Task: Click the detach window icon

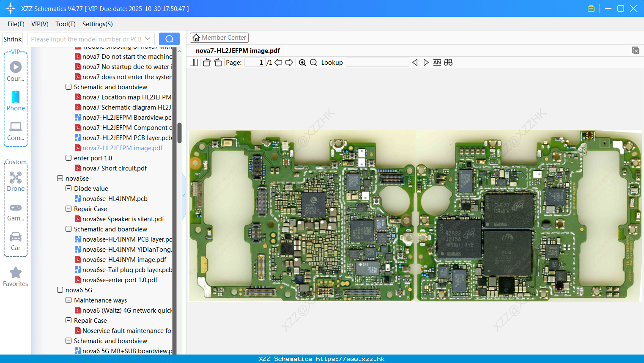Action: click(635, 50)
